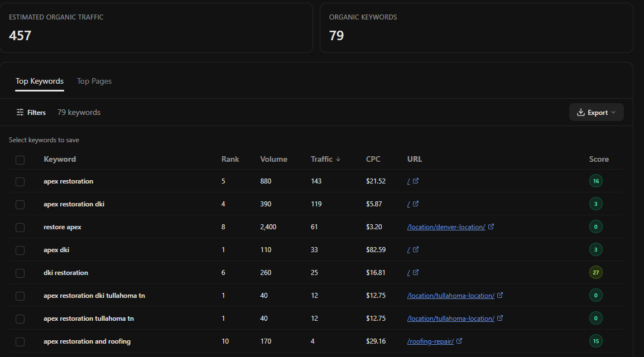Screen dimensions: 644x357
Task: Select the restore apex checkbox
Action: 20,228
